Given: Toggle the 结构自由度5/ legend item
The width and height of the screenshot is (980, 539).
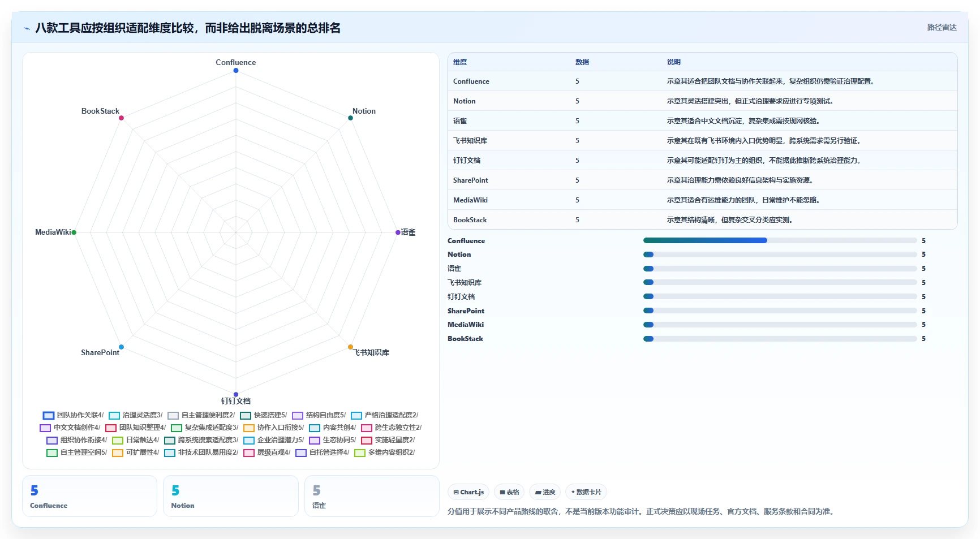Looking at the screenshot, I should (x=319, y=415).
